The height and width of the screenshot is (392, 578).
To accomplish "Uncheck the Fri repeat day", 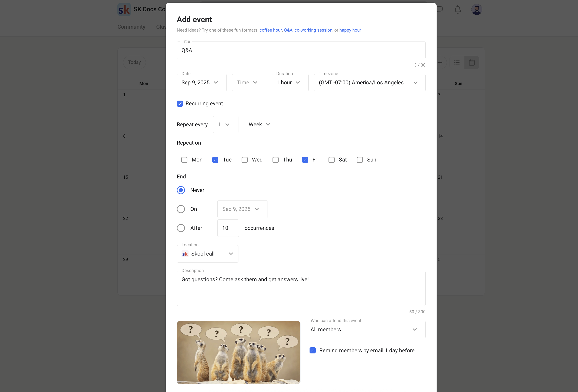I will tap(305, 160).
